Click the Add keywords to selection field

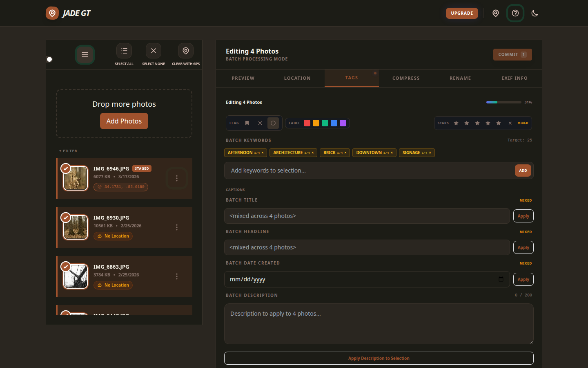point(367,171)
